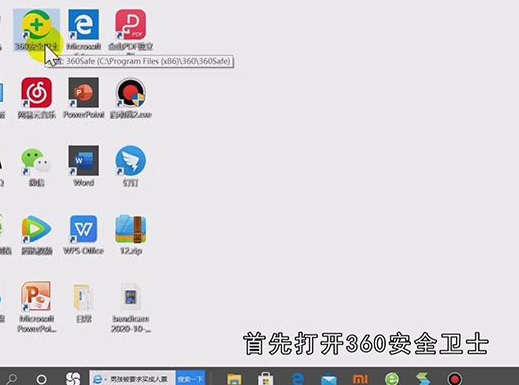Open Cortana circle in the taskbar
The width and height of the screenshot is (519, 385).
(41, 379)
